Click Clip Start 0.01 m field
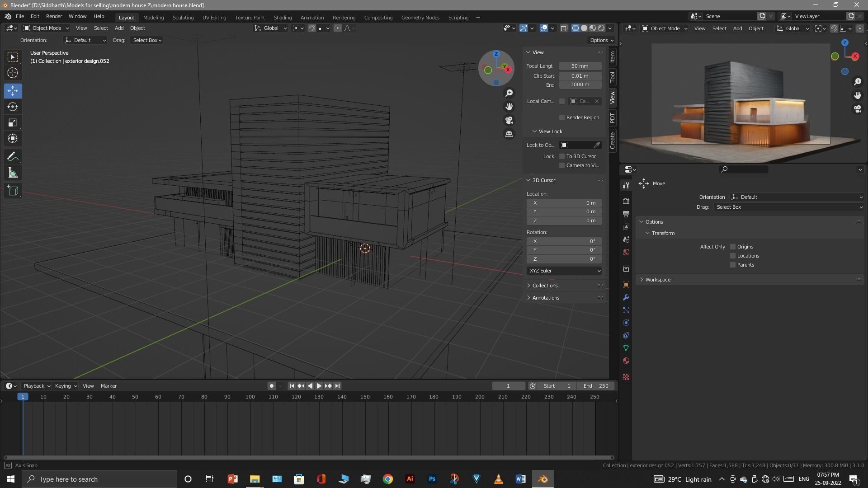This screenshot has height=488, width=868. [580, 76]
